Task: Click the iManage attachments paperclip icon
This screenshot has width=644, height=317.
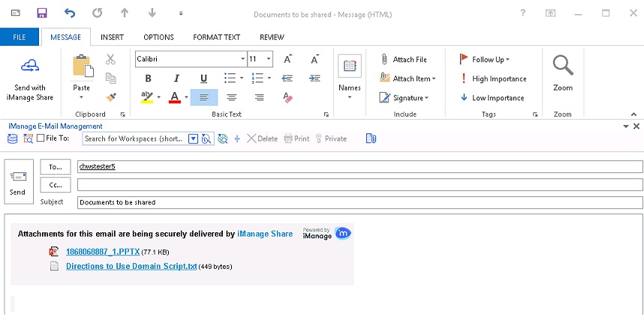Action: pyautogui.click(x=371, y=139)
